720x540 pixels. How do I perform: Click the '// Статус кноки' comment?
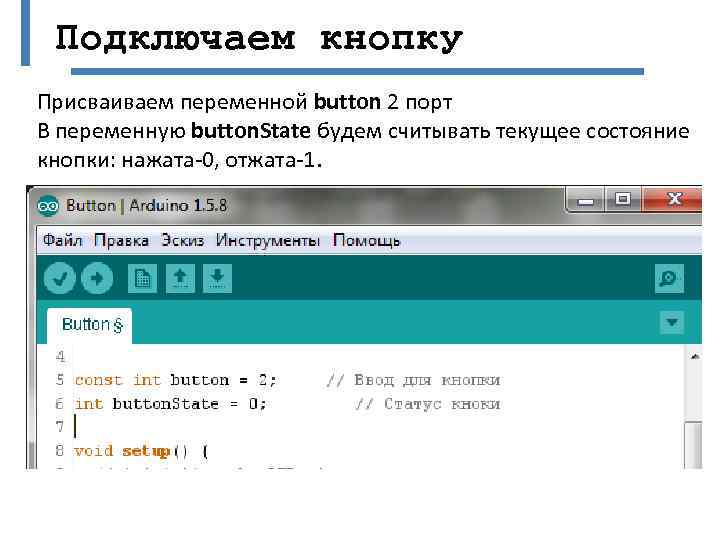(428, 404)
